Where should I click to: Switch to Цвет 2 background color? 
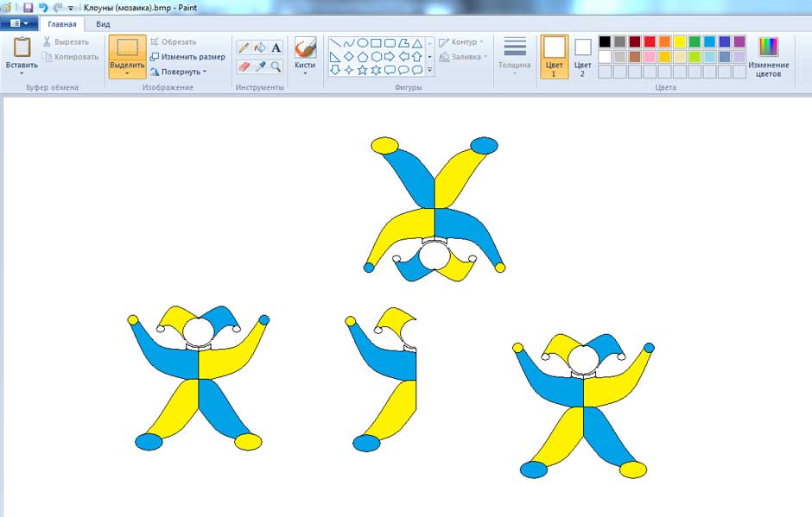click(x=583, y=56)
